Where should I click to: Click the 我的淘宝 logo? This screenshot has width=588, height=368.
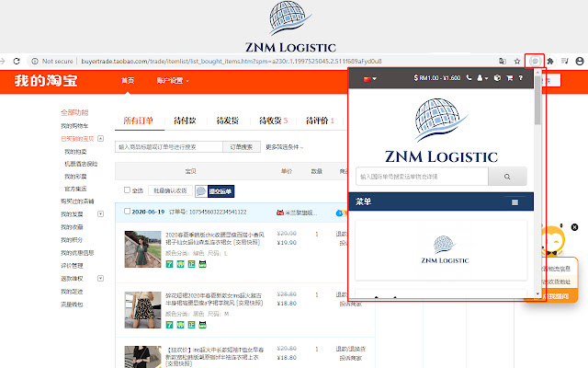pos(46,80)
